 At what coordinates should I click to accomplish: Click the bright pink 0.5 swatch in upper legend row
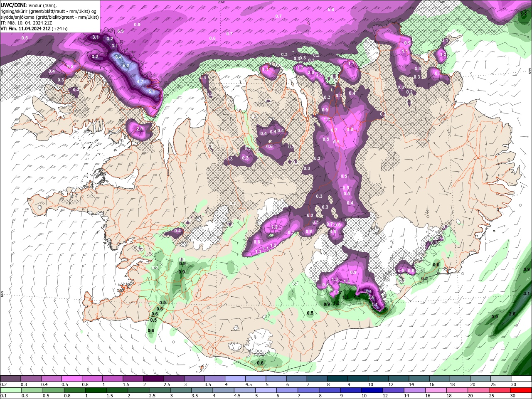72,379
